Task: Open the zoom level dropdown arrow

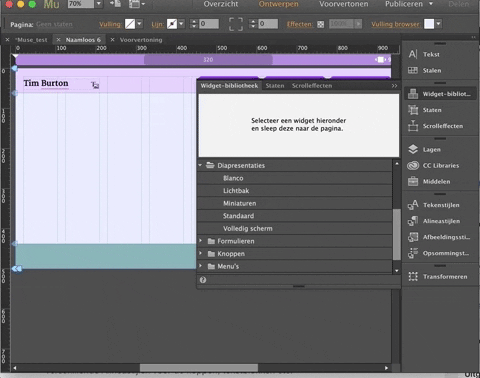Action: click(x=99, y=4)
